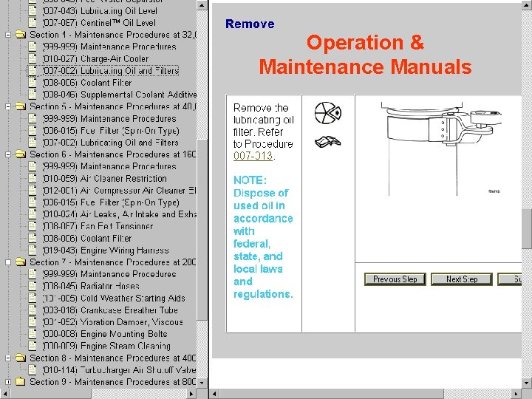Click the document icon beside Vibration Damper, Viscous
The width and height of the screenshot is (532, 399).
point(33,322)
